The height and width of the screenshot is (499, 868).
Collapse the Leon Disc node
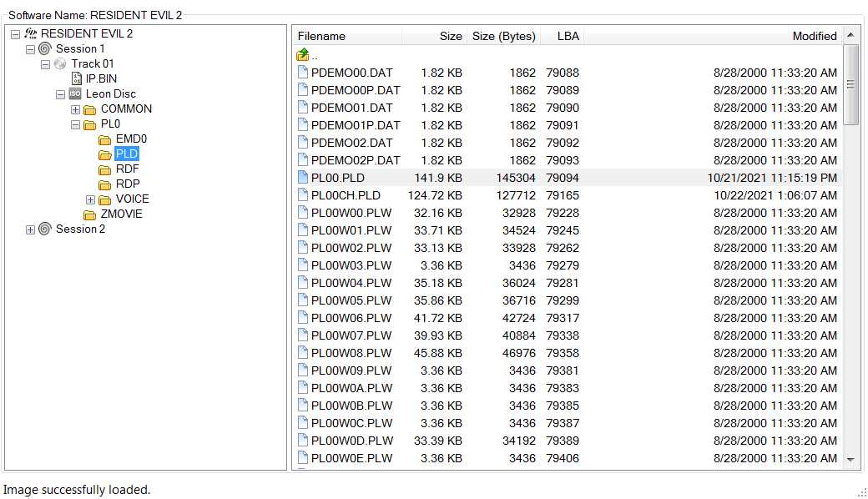pos(60,94)
